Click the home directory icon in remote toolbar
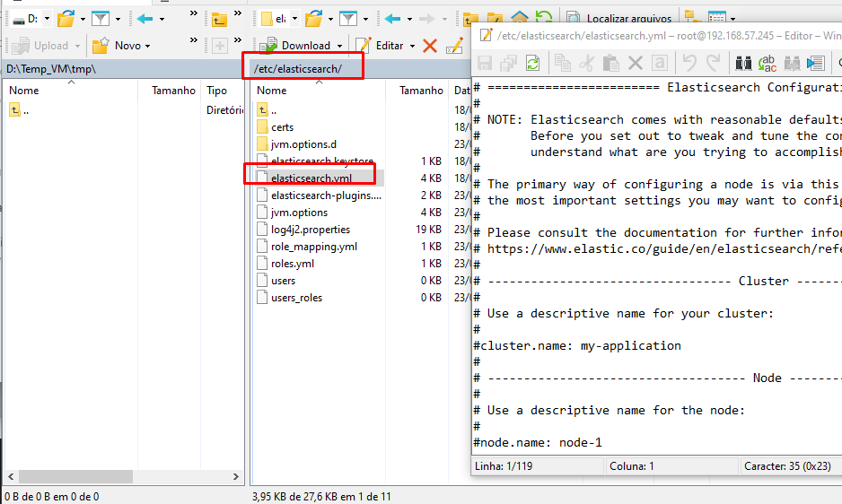 tap(519, 18)
